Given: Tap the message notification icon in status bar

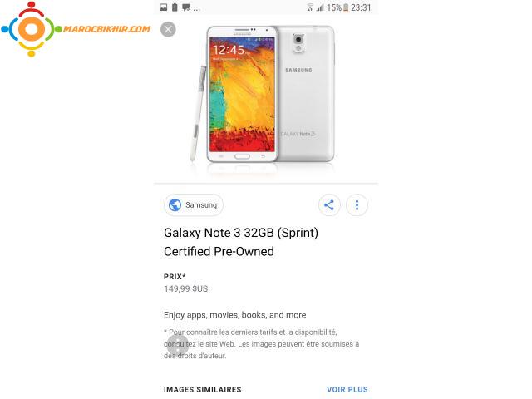Looking at the screenshot, I should click(x=186, y=7).
